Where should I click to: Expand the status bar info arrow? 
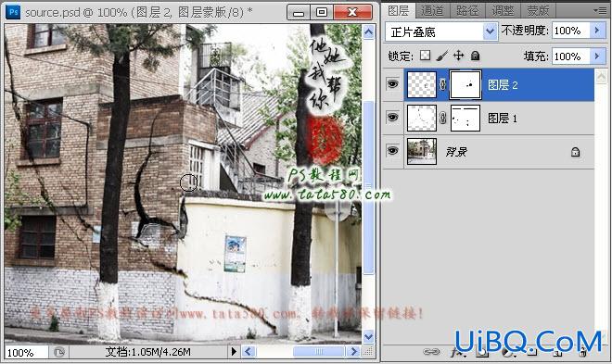(x=234, y=352)
